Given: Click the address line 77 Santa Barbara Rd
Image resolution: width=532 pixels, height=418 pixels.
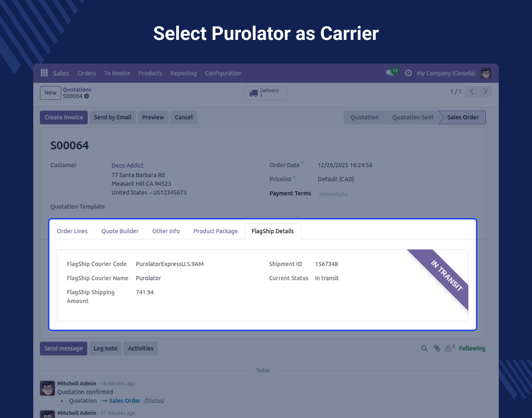Looking at the screenshot, I should [x=138, y=175].
